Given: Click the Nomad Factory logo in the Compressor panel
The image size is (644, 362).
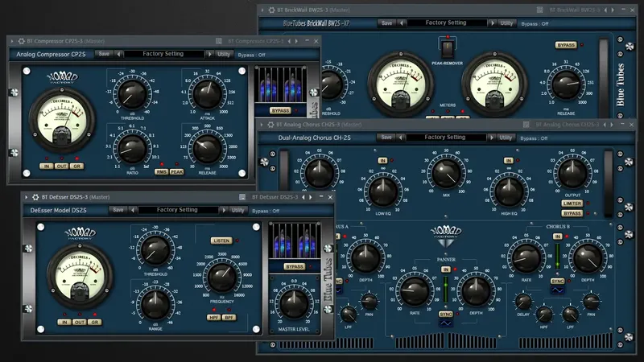Looking at the screenshot, I should tap(62, 77).
